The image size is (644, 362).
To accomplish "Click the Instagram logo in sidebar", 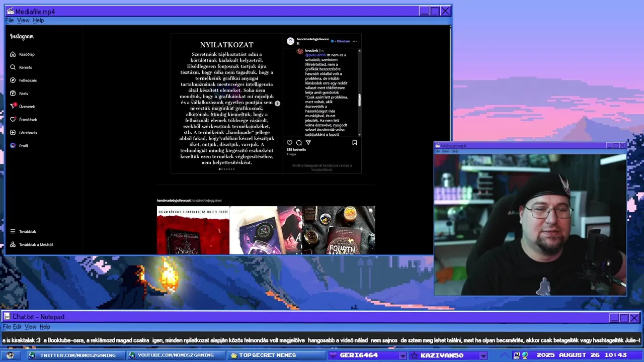I will 22,37.
